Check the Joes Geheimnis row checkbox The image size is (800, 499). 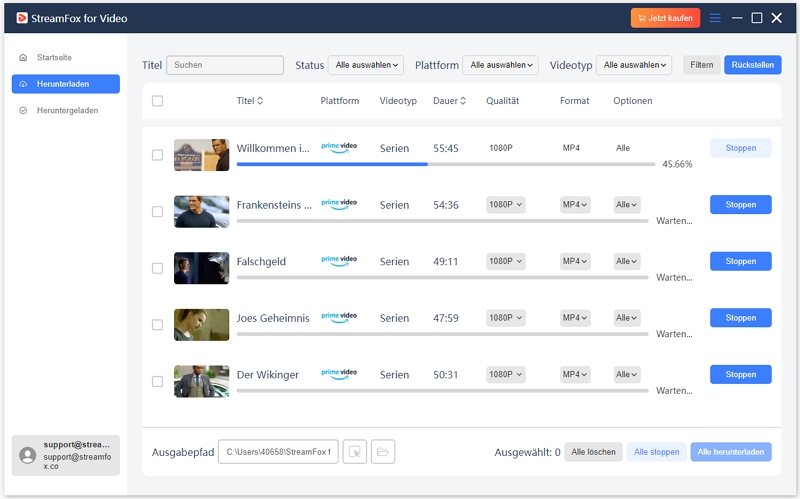158,325
